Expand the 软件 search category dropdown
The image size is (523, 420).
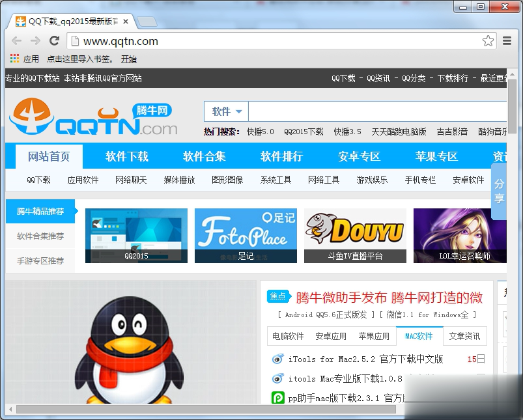(227, 111)
